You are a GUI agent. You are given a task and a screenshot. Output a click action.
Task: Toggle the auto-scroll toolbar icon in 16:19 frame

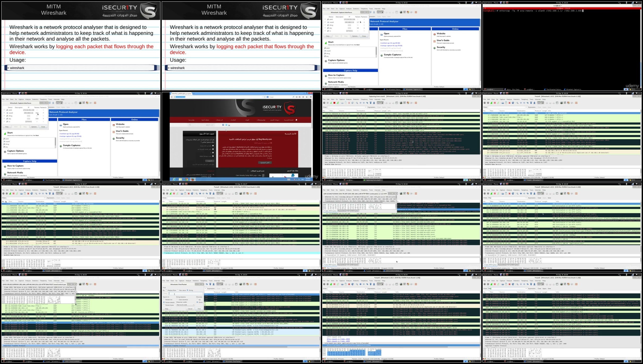543,194
